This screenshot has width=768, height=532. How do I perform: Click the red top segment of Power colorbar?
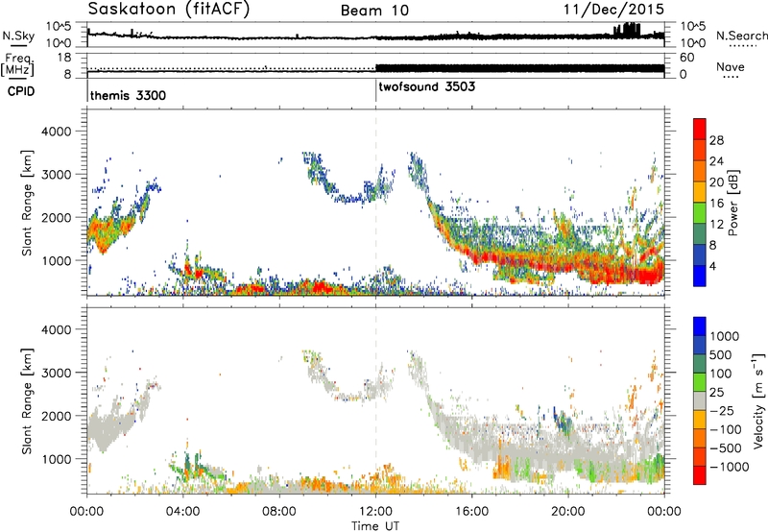(x=700, y=130)
